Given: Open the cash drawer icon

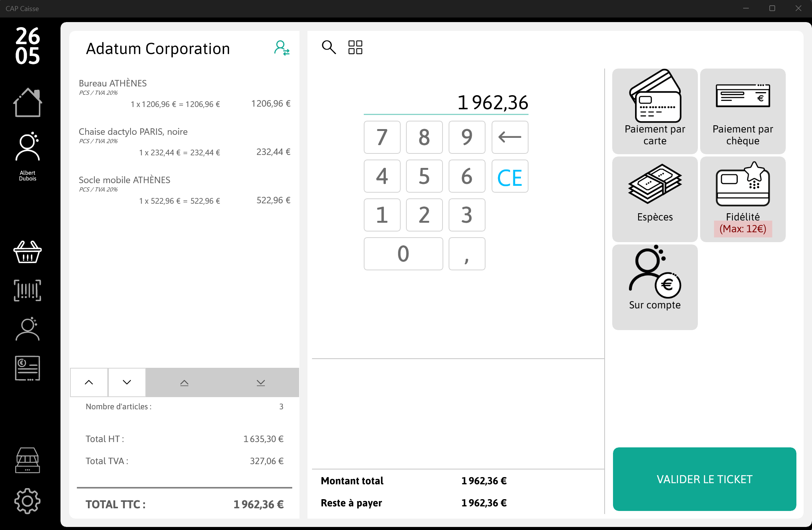Looking at the screenshot, I should click(27, 460).
